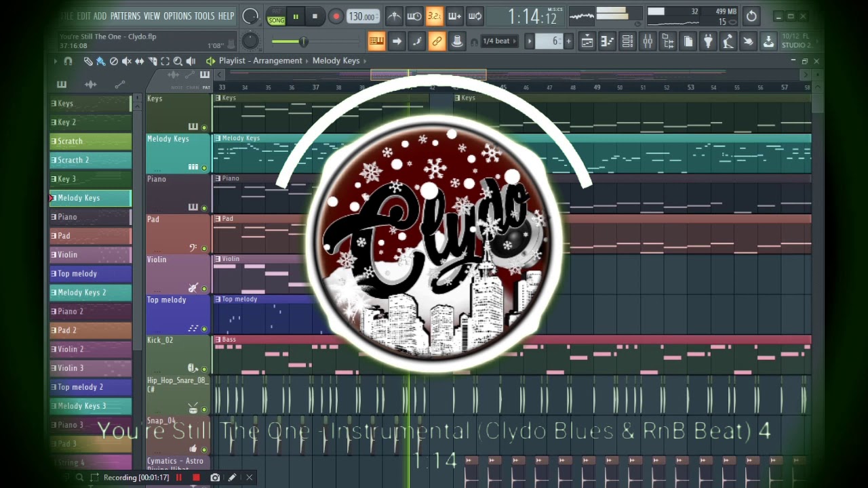The image size is (868, 488).
Task: Expand pattern selector arrow beside number 6
Action: [530, 41]
